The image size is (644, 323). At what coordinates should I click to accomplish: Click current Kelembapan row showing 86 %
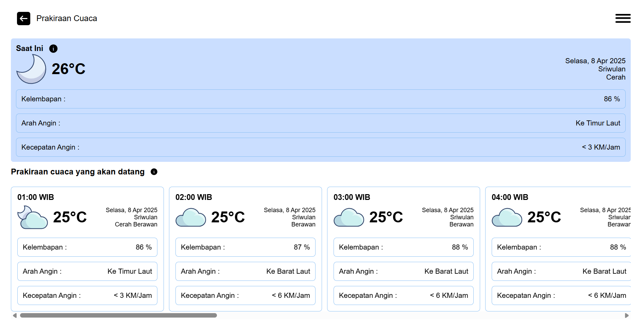pos(321,99)
